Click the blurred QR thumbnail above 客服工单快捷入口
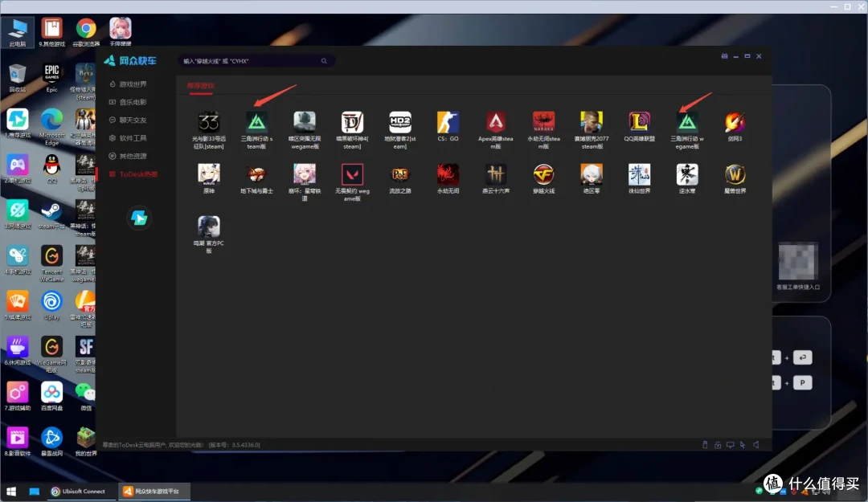Viewport: 868px width, 502px height. pyautogui.click(x=797, y=261)
